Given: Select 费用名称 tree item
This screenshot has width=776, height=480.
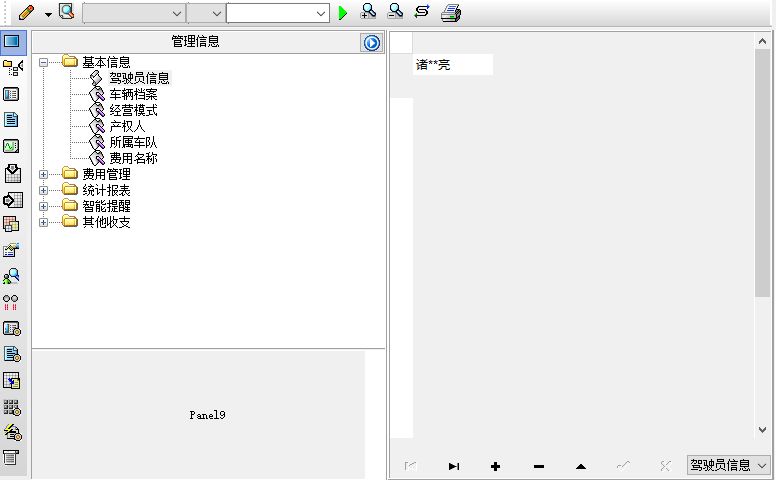Looking at the screenshot, I should point(133,158).
